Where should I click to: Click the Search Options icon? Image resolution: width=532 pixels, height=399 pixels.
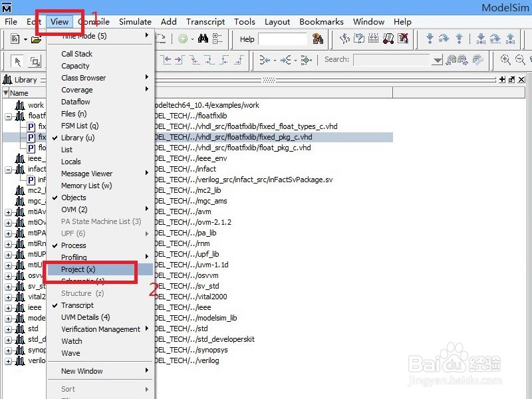477,60
